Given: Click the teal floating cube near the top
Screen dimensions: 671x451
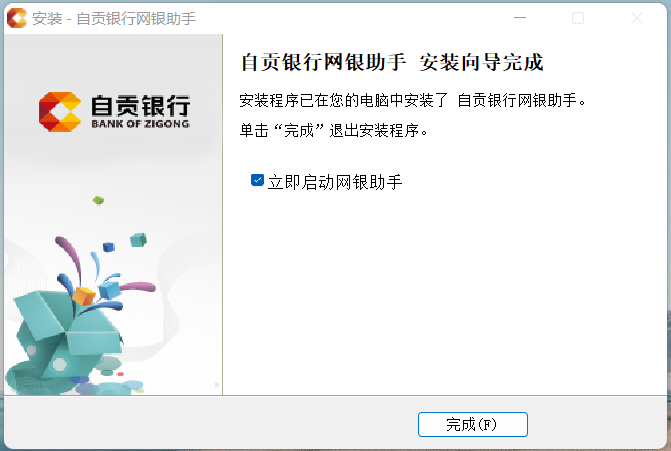Looking at the screenshot, I should point(138,240).
